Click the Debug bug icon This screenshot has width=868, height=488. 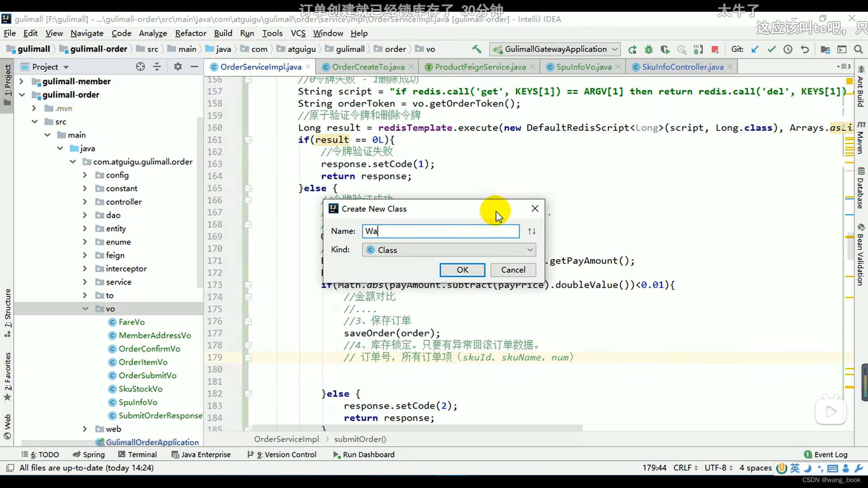click(649, 49)
